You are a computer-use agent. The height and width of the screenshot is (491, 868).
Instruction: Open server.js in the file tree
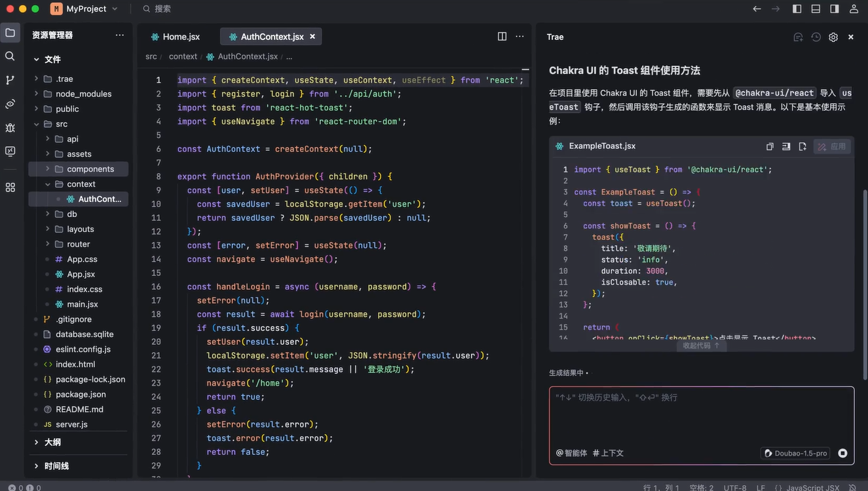(71, 425)
